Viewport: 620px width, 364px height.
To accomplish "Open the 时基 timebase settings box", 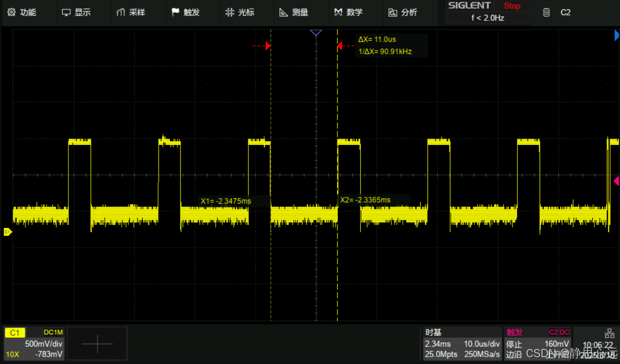I will pyautogui.click(x=461, y=344).
